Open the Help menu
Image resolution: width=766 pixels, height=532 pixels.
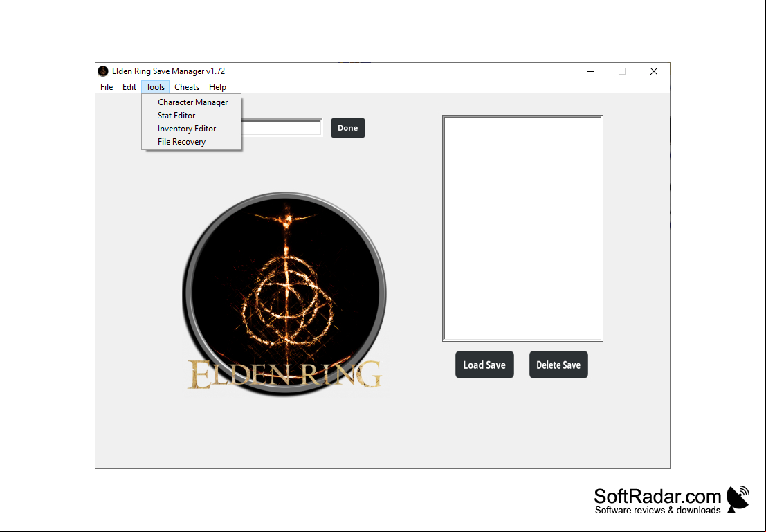click(x=217, y=87)
